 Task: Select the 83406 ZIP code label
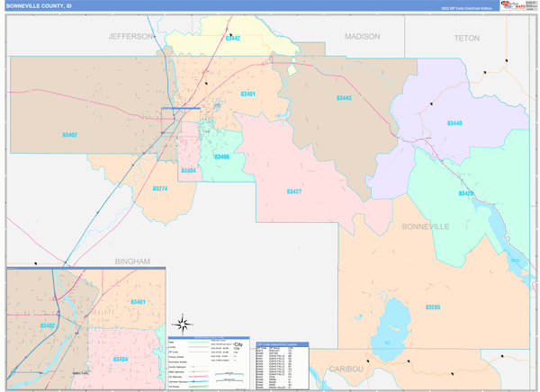(221, 157)
